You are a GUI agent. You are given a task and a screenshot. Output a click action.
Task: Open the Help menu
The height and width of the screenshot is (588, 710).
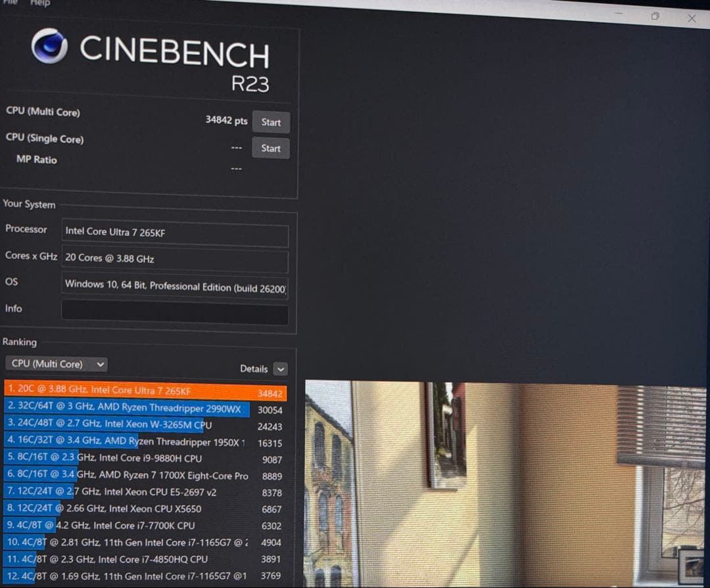(39, 3)
